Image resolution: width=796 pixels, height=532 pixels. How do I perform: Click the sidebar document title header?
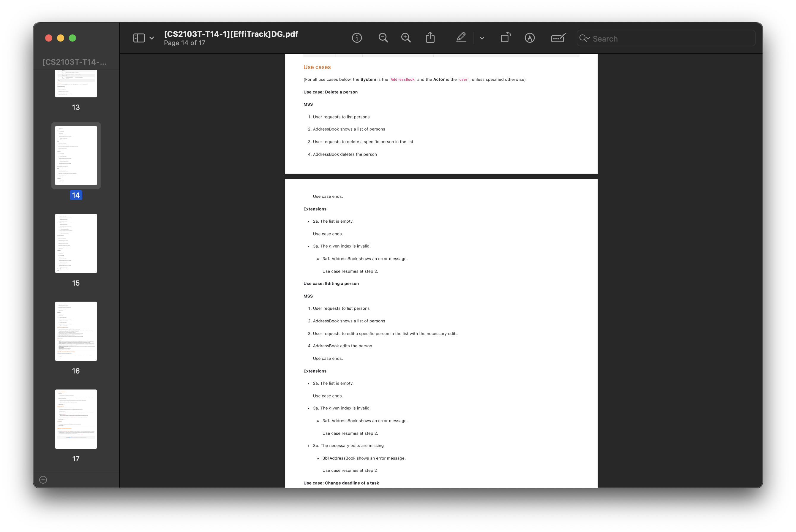pyautogui.click(x=75, y=62)
